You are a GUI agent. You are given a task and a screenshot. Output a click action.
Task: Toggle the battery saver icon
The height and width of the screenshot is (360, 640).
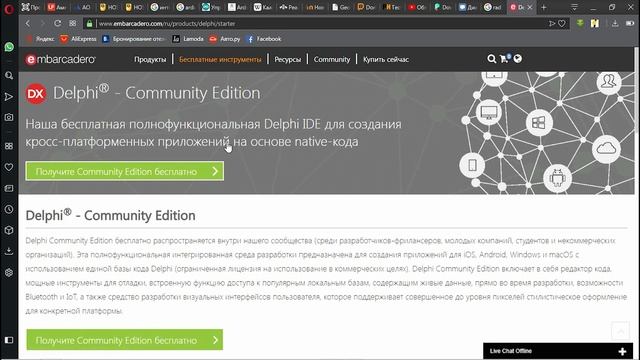tap(630, 24)
